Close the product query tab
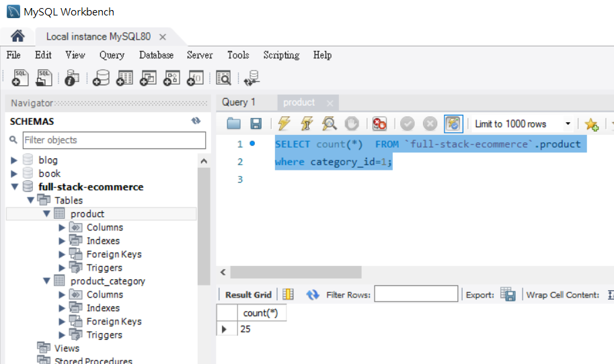The image size is (614, 364). tap(330, 103)
